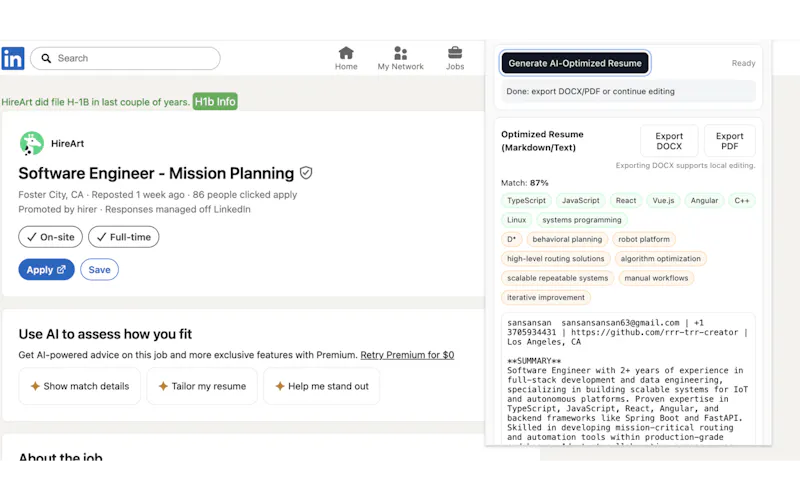The image size is (800, 500).
Task: Click inside the LinkedIn Search field
Action: 125,58
